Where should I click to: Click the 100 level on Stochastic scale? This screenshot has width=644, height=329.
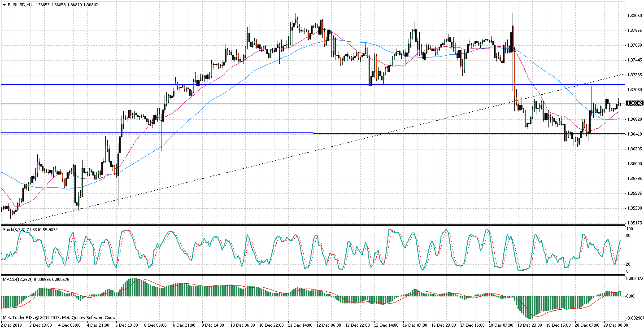pyautogui.click(x=629, y=229)
